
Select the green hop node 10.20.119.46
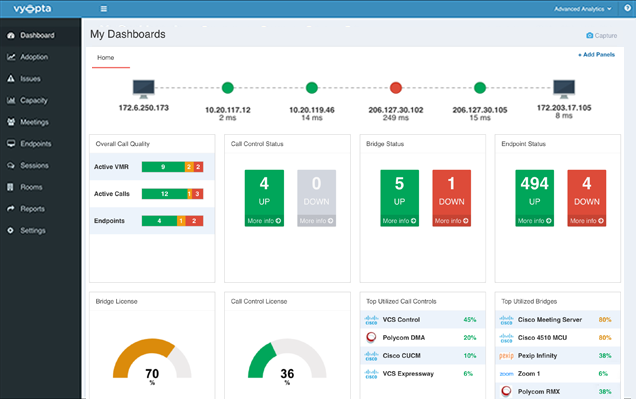tap(312, 88)
